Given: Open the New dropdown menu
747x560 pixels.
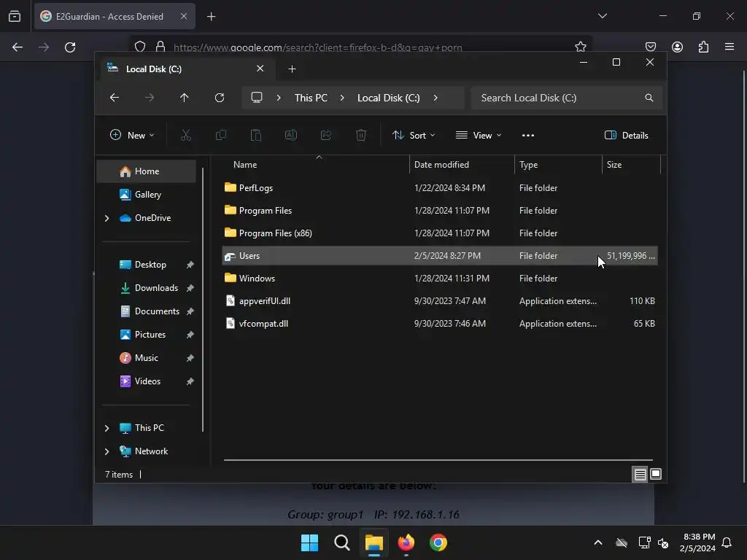Looking at the screenshot, I should 132,135.
